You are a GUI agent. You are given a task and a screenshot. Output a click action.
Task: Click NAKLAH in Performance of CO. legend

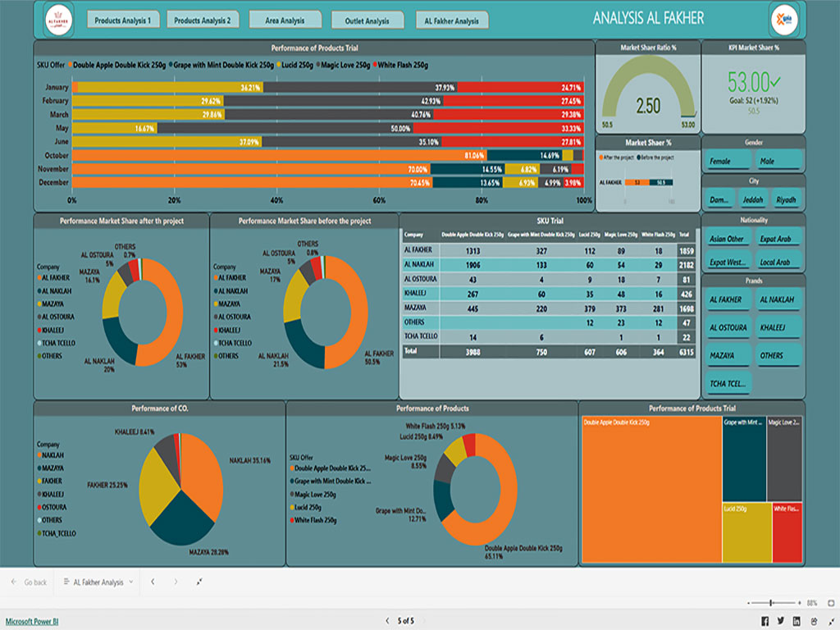(52, 454)
